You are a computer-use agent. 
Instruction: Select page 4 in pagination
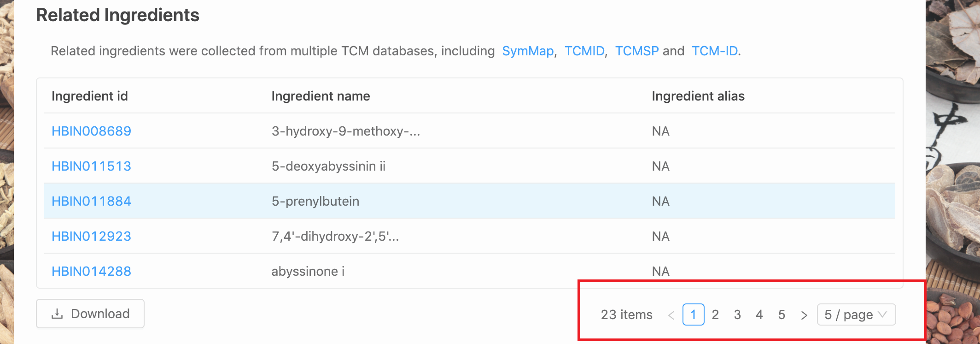coord(759,314)
